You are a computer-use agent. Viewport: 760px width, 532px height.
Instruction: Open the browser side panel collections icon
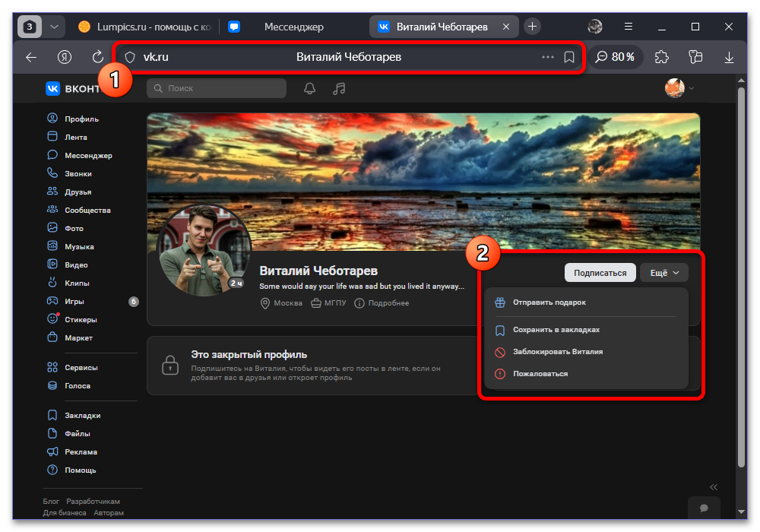pyautogui.click(x=695, y=57)
